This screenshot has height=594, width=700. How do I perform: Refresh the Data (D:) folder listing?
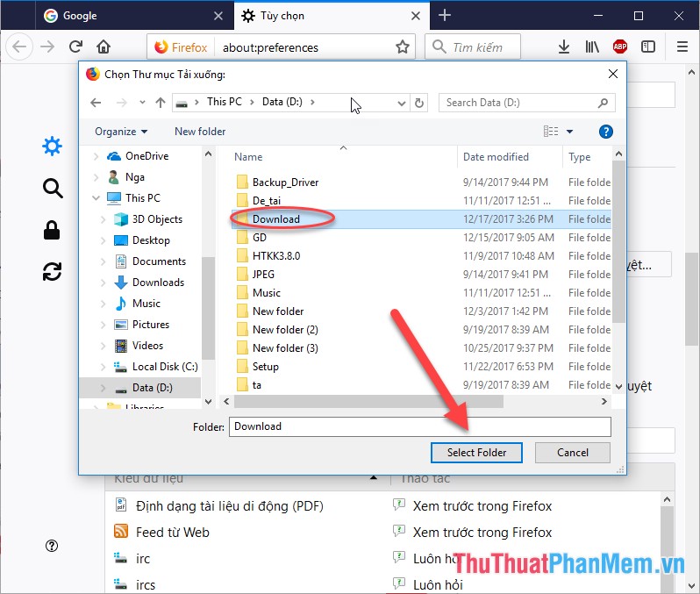tap(418, 103)
